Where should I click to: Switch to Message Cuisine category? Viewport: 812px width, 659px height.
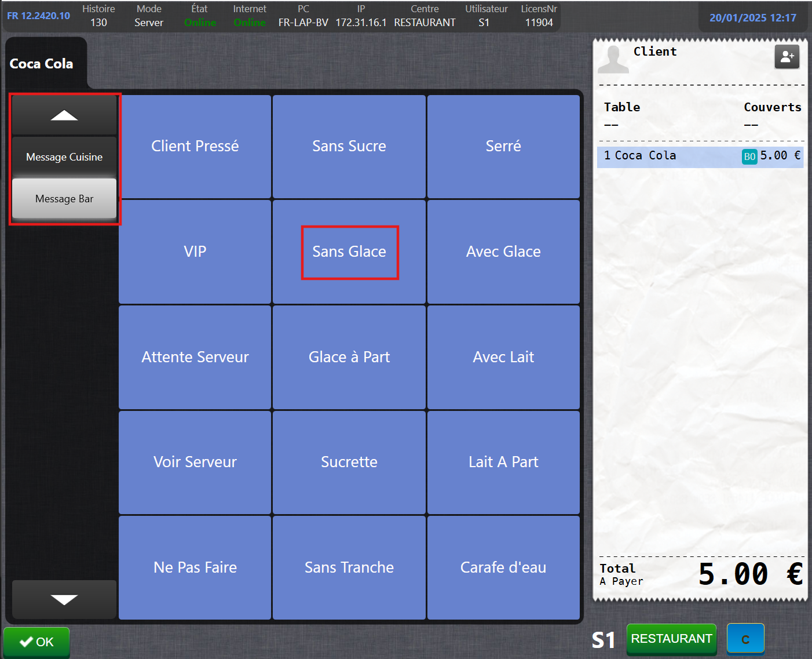click(x=64, y=157)
